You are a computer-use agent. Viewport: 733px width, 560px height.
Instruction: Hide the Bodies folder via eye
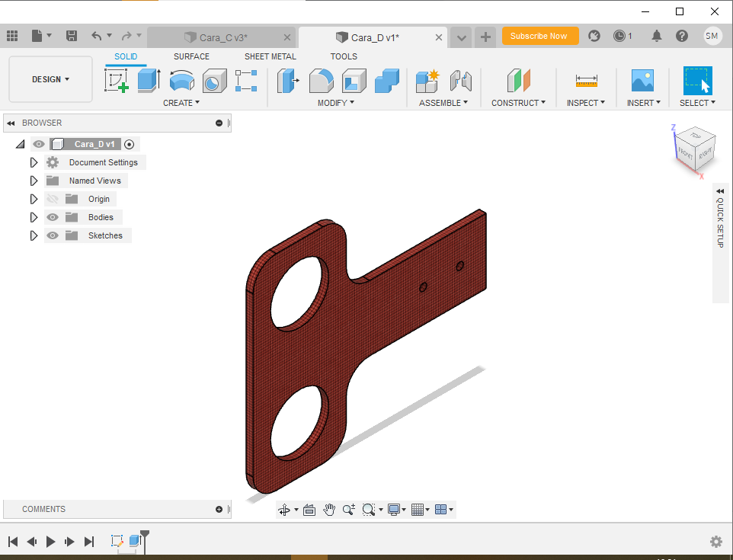coord(53,217)
